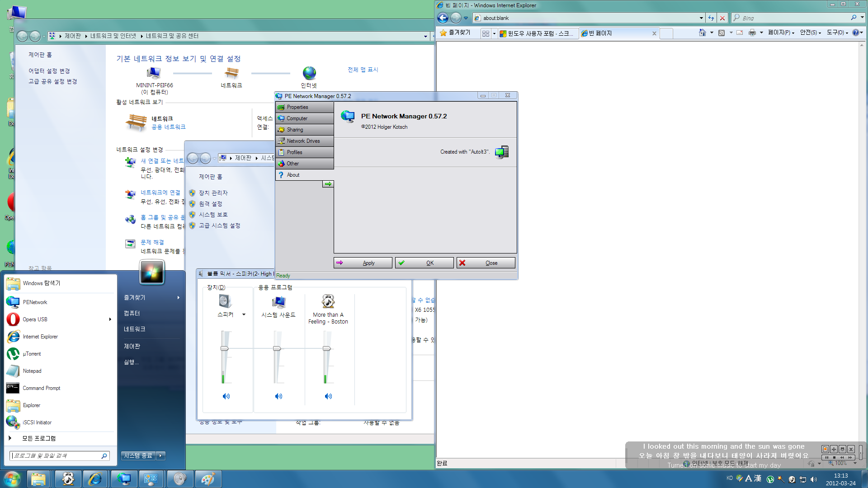Viewport: 868px width, 488px height.
Task: Expand All Programs (모든 프로그램)
Action: (x=60, y=438)
